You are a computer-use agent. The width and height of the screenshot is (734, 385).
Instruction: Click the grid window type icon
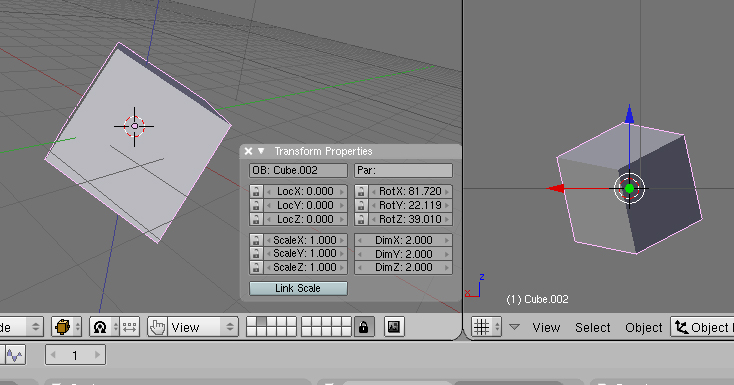(486, 327)
